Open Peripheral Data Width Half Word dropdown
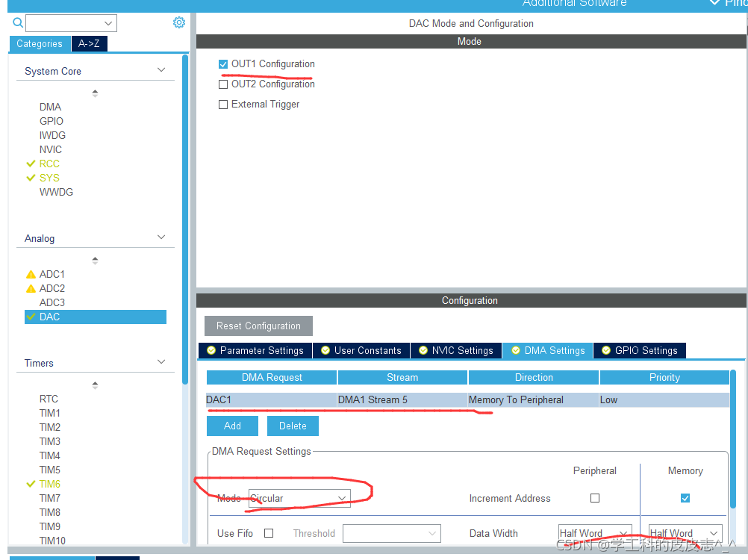The height and width of the screenshot is (560, 748). (596, 533)
